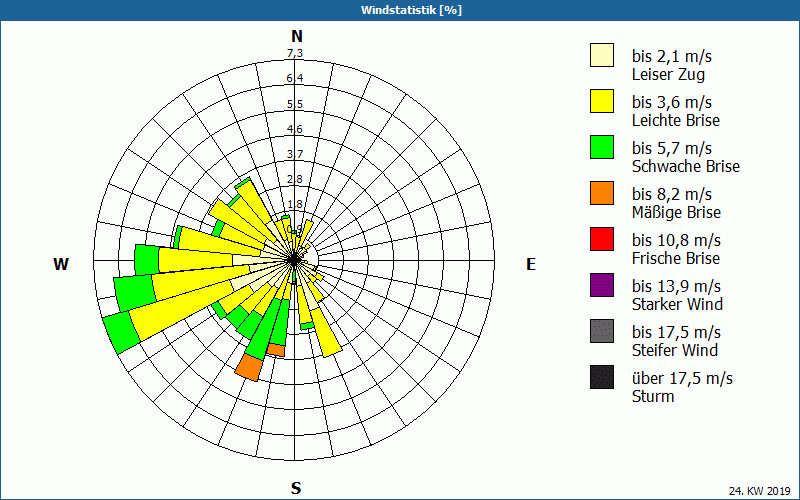Click the orange Mäßige Brise legend swatch
Image resolution: width=800 pixels, height=500 pixels.
[602, 193]
